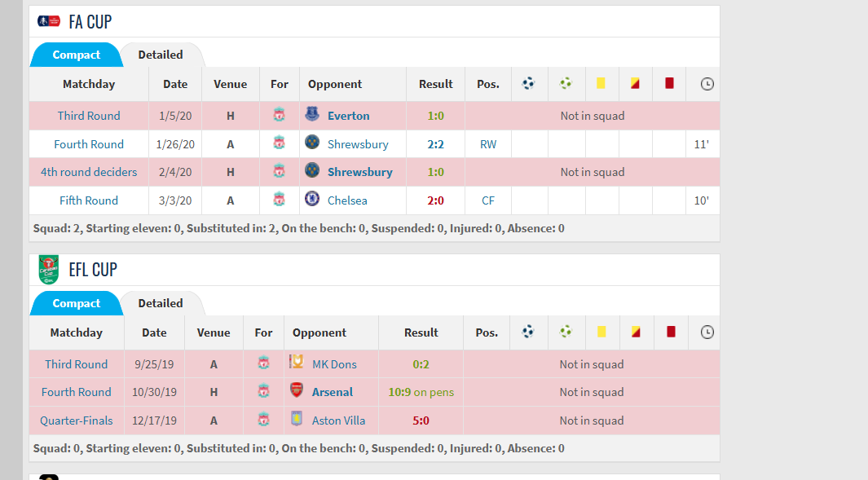Select the FA Cup Compact tab

77,55
